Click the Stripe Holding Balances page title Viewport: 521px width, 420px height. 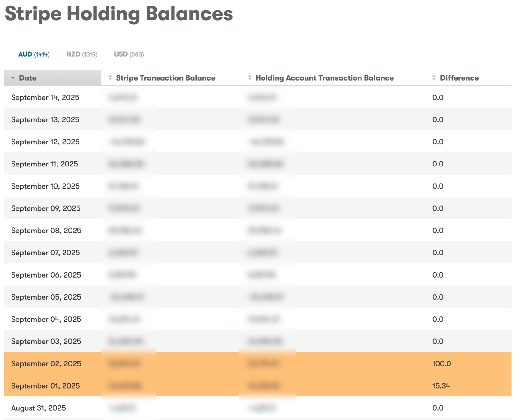coord(119,14)
